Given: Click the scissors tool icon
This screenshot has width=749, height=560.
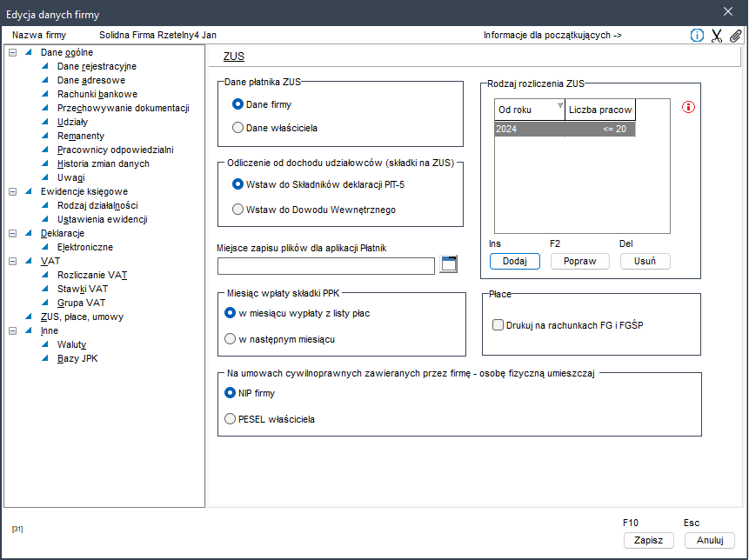Looking at the screenshot, I should pos(717,36).
